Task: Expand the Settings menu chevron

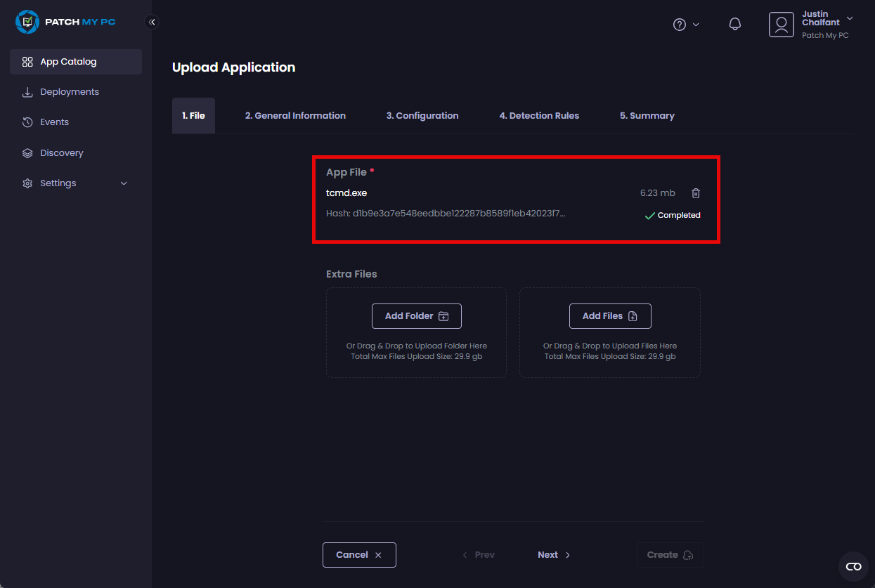Action: pos(124,183)
